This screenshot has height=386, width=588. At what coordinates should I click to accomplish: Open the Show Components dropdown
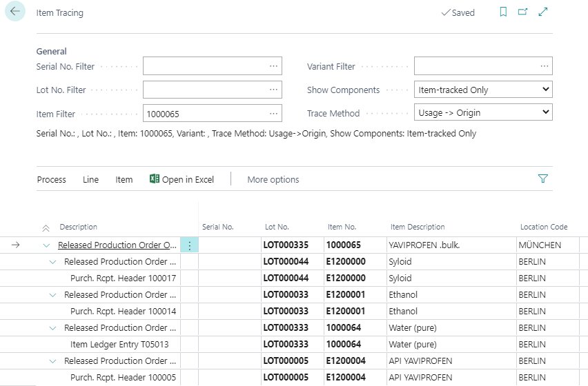[x=483, y=90]
